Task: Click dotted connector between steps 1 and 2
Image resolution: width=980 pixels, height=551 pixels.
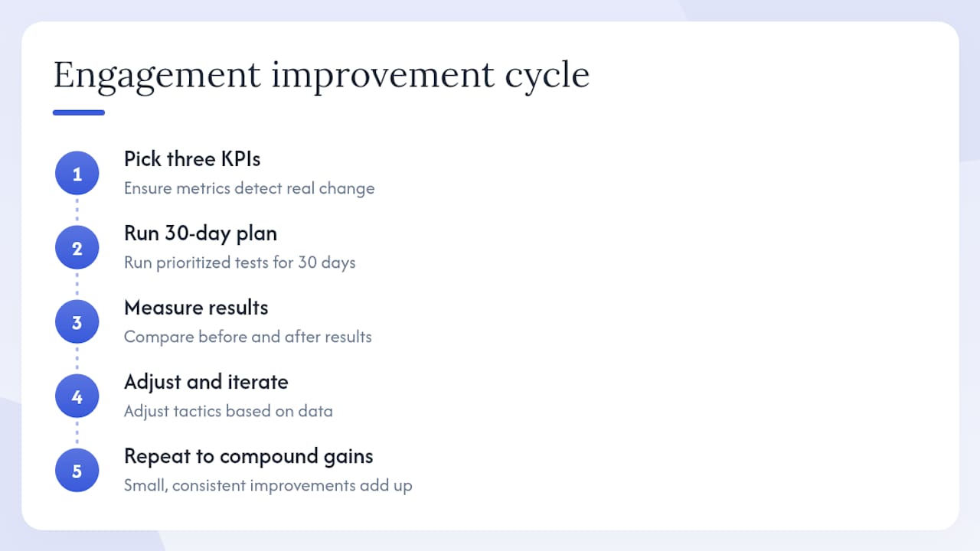Action: point(77,210)
